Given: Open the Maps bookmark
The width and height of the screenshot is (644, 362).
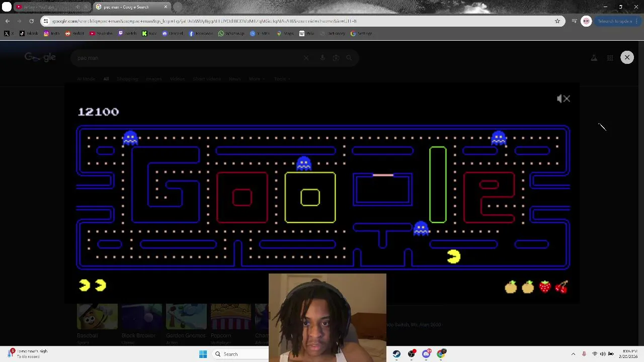Looking at the screenshot, I should (x=285, y=33).
